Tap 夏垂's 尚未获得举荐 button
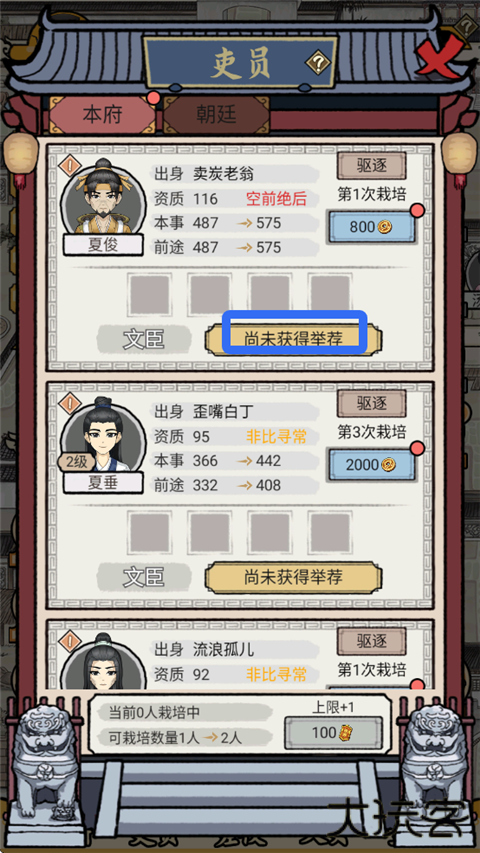The image size is (480, 853). click(293, 577)
